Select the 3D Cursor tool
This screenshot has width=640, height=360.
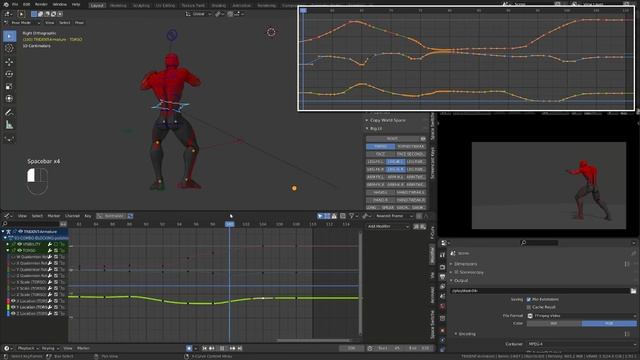pyautogui.click(x=9, y=49)
